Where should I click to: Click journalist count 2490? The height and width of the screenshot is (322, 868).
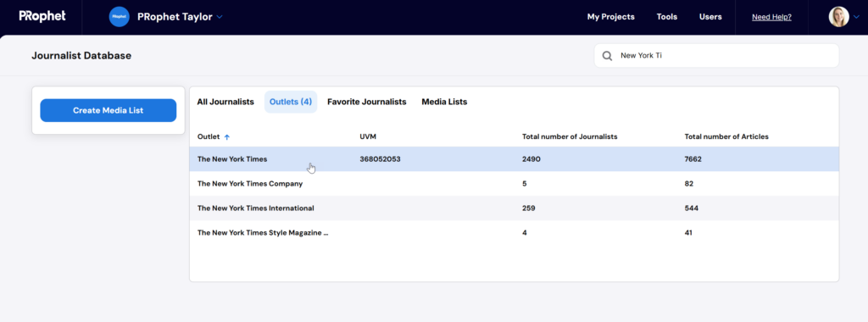click(x=531, y=159)
